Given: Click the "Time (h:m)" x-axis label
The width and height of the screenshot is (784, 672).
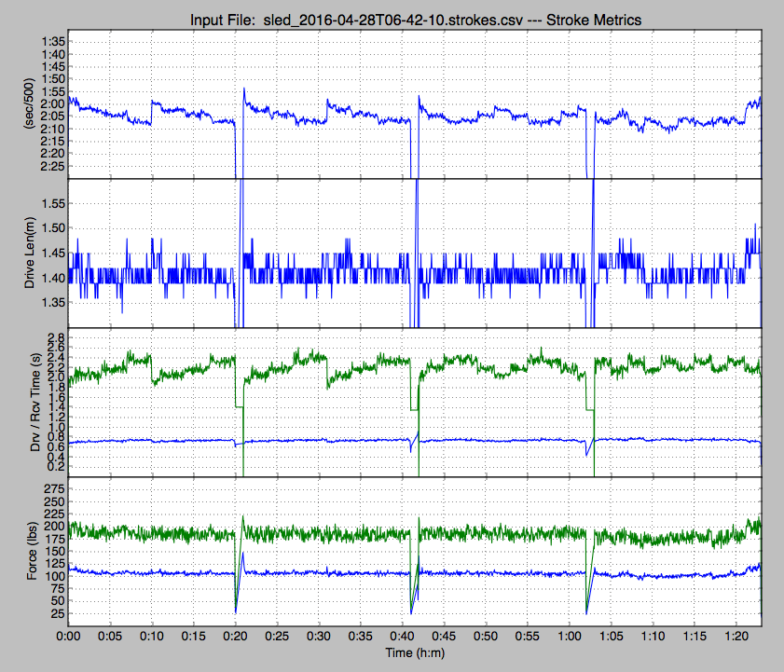Looking at the screenshot, I should pos(415,657).
